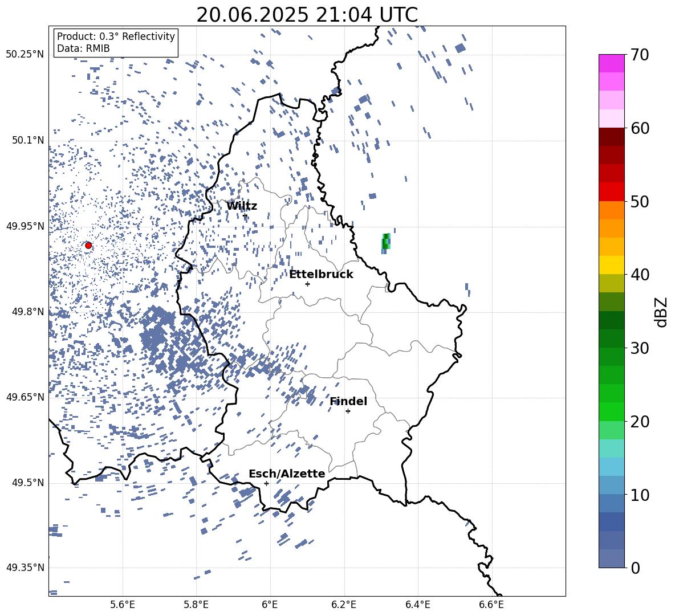This screenshot has width=675, height=616.
Task: Click the 49.35°N latitude tick label
Action: point(25,568)
